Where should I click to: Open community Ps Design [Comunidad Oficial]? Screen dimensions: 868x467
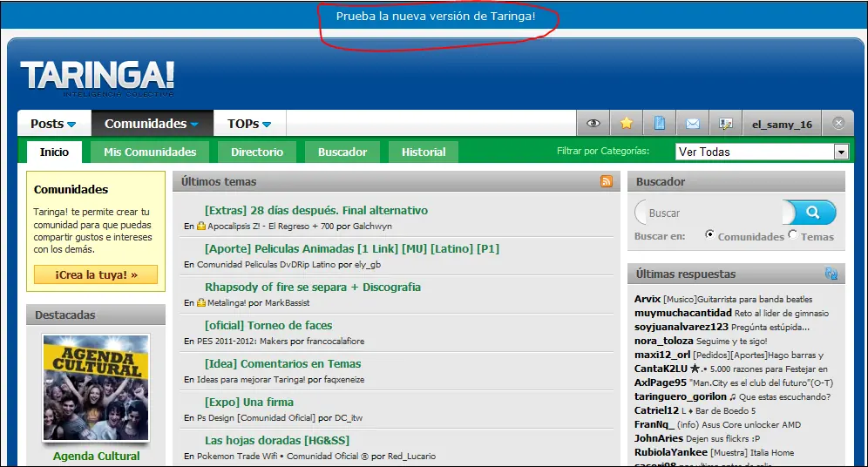click(256, 417)
